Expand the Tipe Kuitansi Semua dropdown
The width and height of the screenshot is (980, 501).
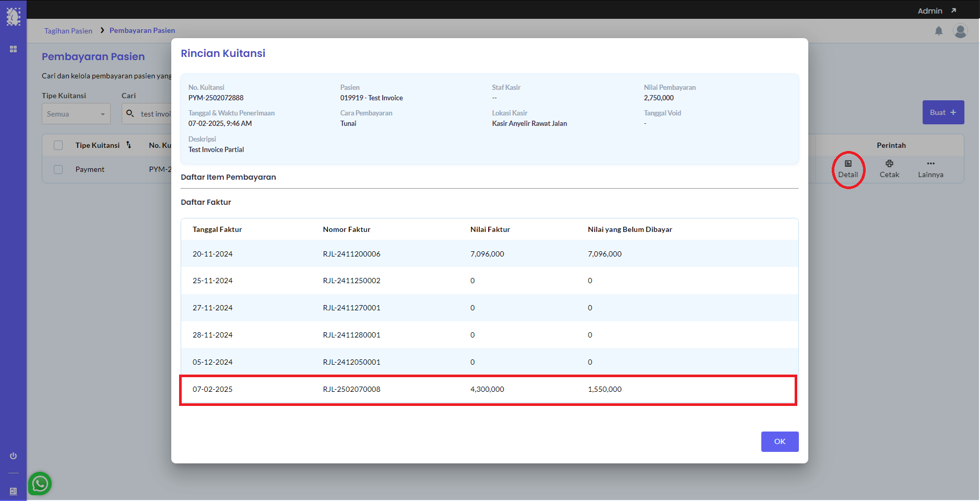(x=76, y=114)
